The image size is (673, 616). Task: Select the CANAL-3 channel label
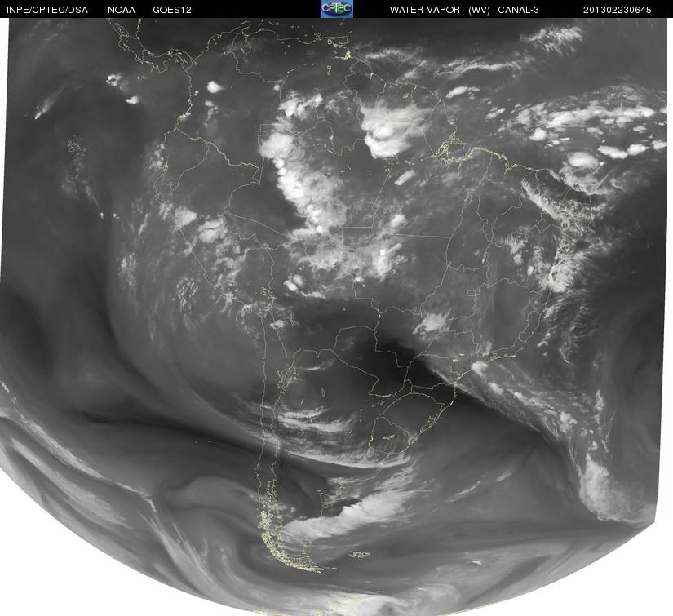[x=519, y=11]
